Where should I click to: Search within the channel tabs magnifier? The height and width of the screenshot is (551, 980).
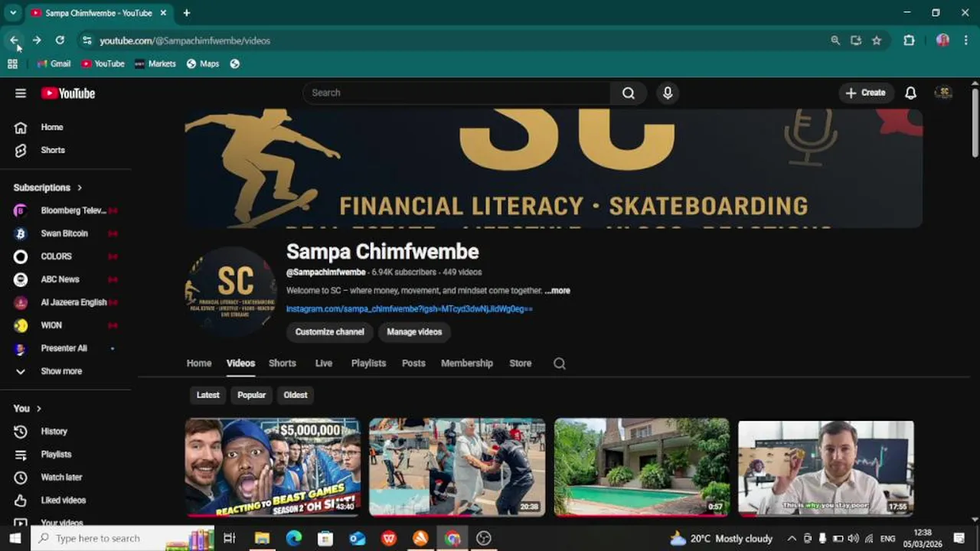tap(560, 364)
